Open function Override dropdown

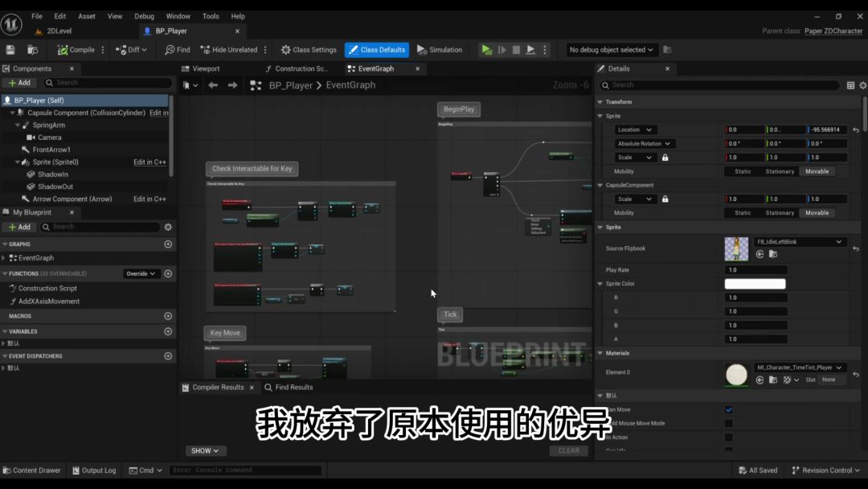(141, 273)
